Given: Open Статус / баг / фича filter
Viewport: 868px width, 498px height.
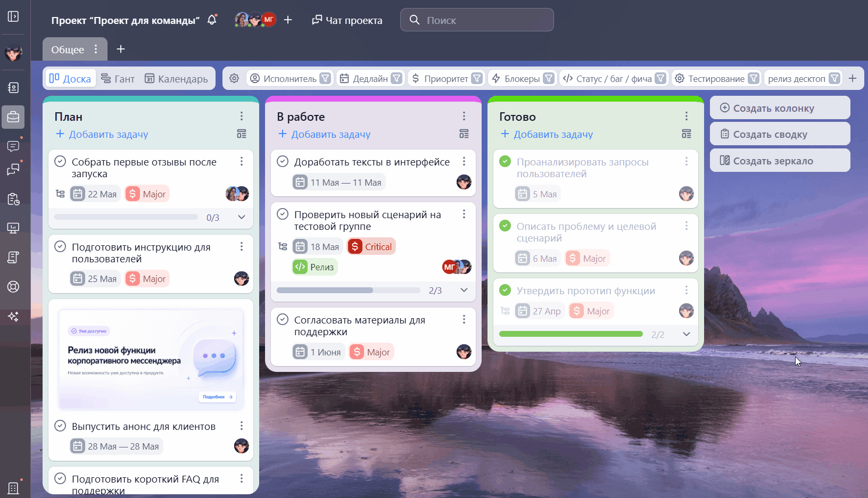Looking at the screenshot, I should click(x=660, y=78).
